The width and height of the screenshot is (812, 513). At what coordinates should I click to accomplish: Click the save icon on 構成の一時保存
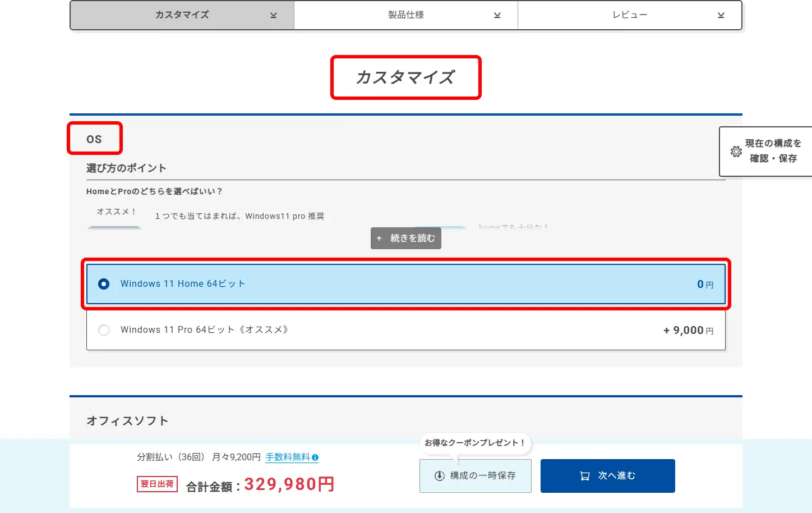pos(440,476)
